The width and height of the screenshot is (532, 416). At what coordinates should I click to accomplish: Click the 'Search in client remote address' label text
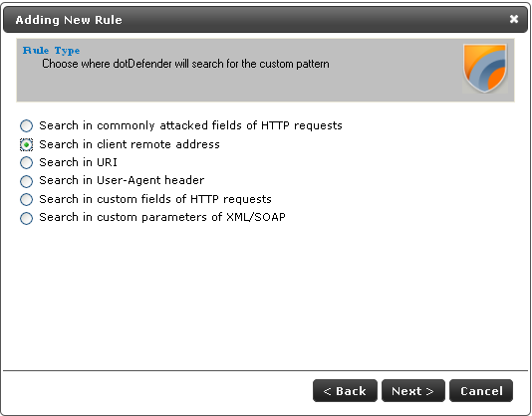click(130, 144)
